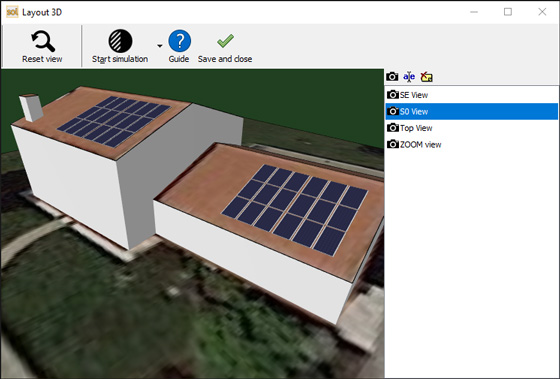Close the Layout 3D window
Viewport: 560px width, 379px height.
tap(542, 12)
